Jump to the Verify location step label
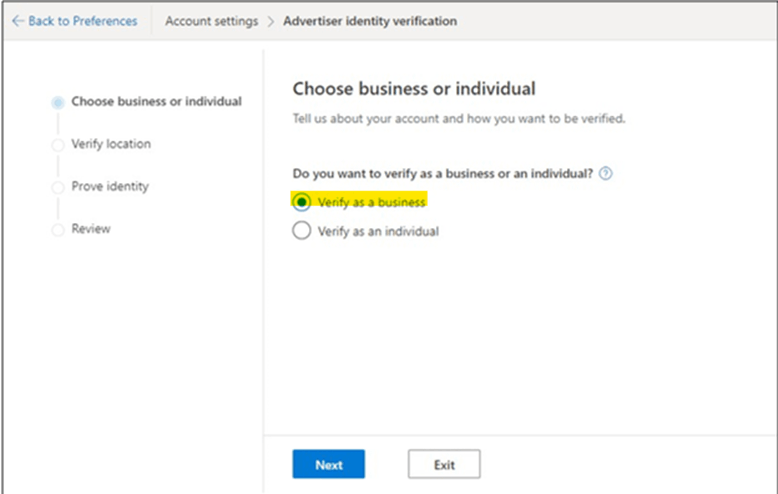This screenshot has height=494, width=778. click(x=111, y=144)
